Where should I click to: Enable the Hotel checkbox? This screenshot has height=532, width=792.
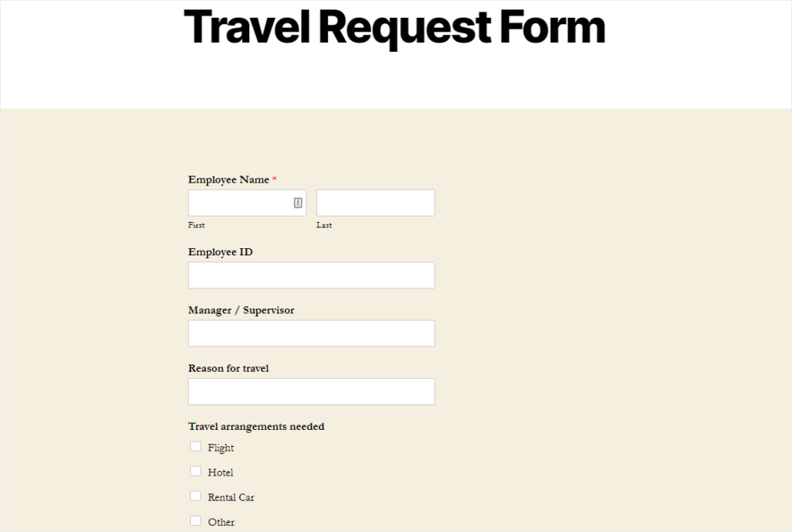tap(195, 472)
